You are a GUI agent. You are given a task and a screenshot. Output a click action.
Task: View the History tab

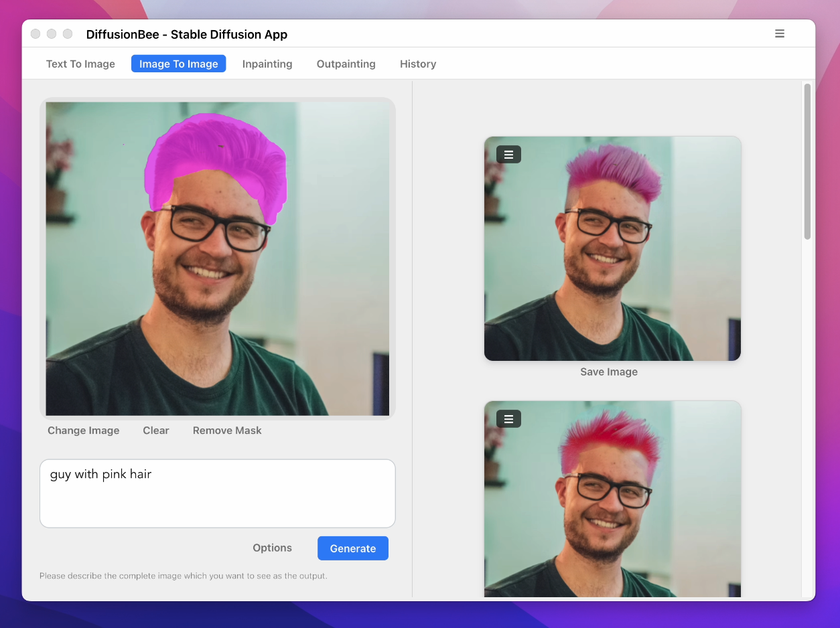[418, 64]
